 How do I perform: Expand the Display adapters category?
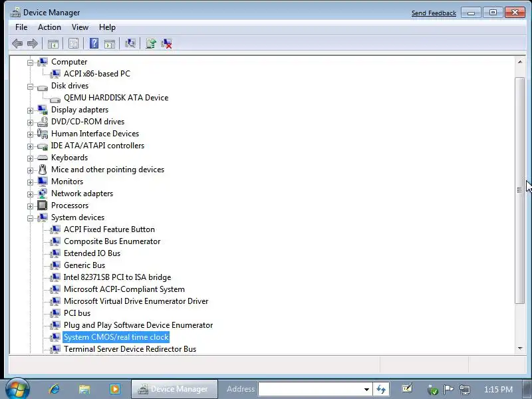click(30, 110)
